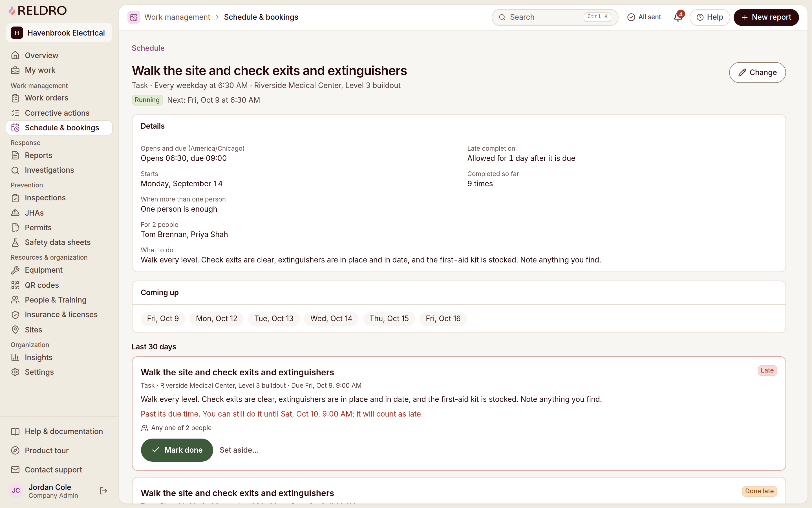
Task: Go to Reports in the sidebar
Action: tap(59, 156)
